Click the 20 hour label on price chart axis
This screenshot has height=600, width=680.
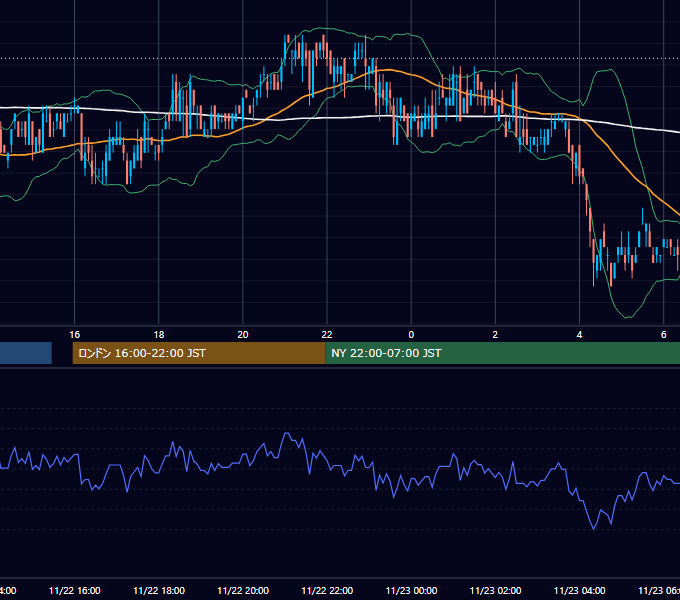[243, 334]
